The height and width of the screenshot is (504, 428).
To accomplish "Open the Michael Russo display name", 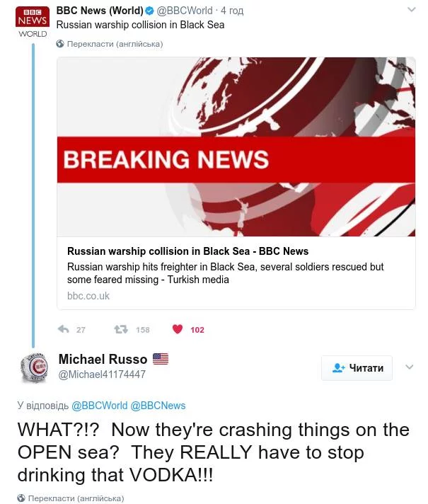I will click(103, 360).
